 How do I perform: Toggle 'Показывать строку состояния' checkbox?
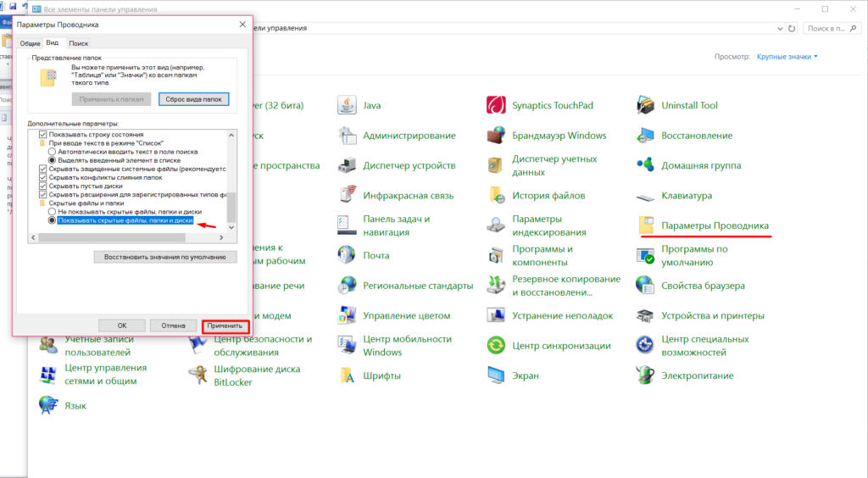pos(44,135)
